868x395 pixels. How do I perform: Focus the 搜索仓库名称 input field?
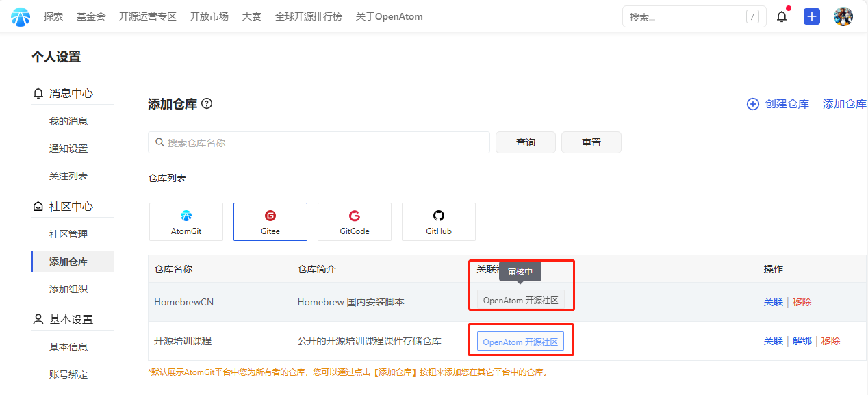319,142
